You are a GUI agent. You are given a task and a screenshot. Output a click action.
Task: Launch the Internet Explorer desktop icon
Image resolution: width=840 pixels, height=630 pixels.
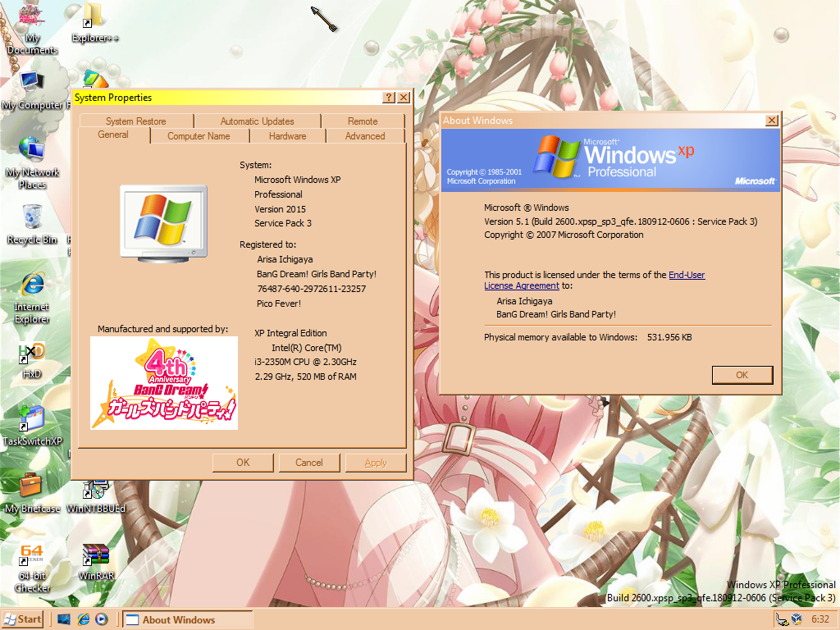[32, 299]
